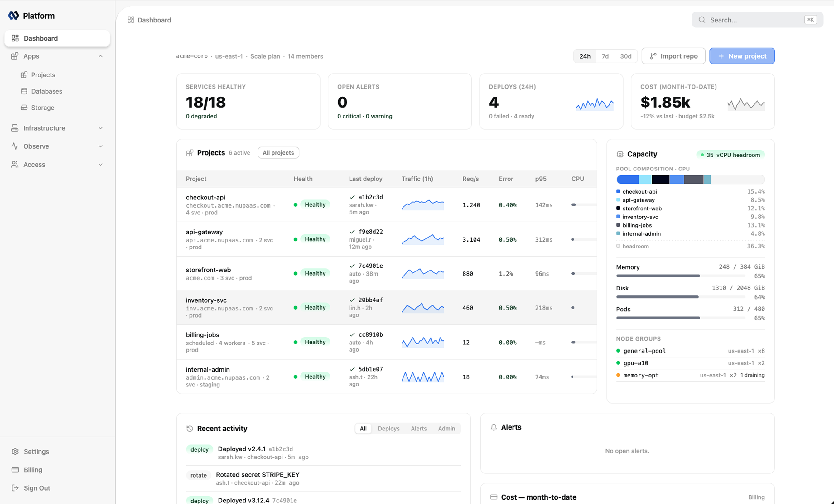The image size is (834, 504).
Task: Focus the Search input field
Action: pyautogui.click(x=757, y=20)
